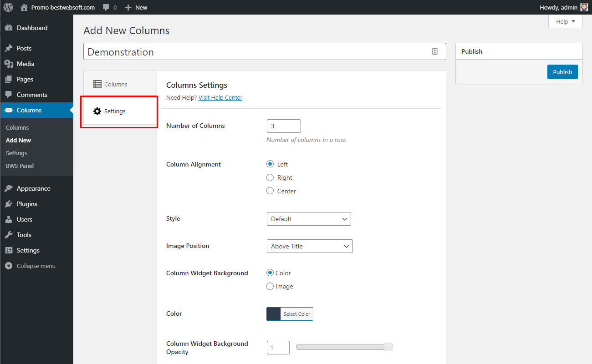This screenshot has height=364, width=592.
Task: Click the Posts pushpin icon
Action: tap(9, 48)
